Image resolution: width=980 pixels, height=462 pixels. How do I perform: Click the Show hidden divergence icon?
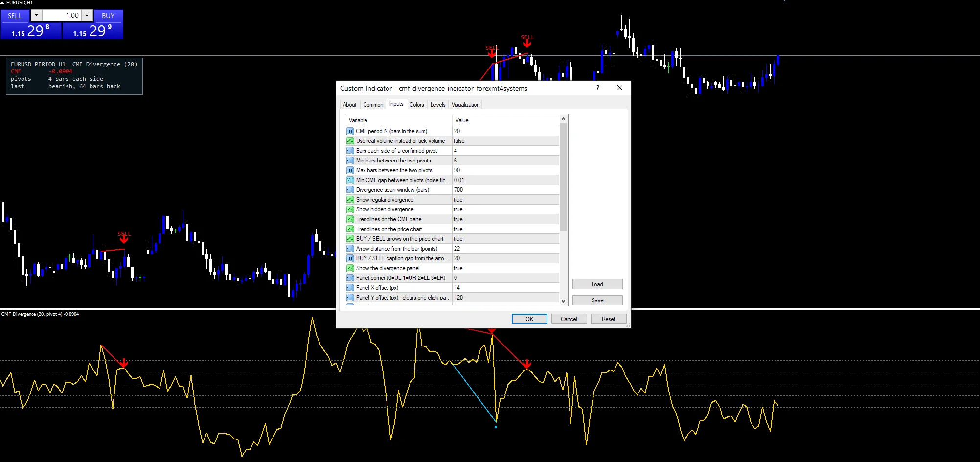tap(350, 209)
